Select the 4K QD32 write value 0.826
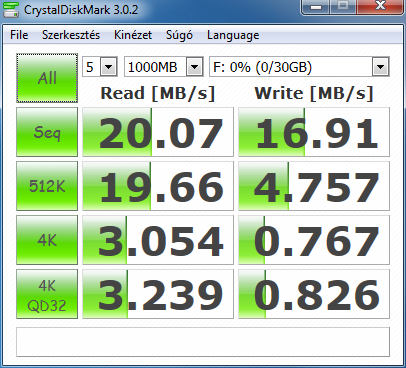406x368 pixels. click(x=314, y=294)
